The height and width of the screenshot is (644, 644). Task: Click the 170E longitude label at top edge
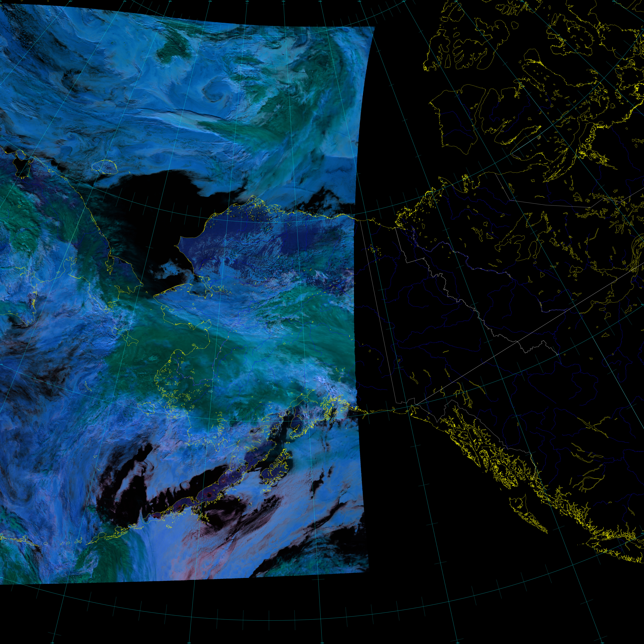click(x=125, y=1)
